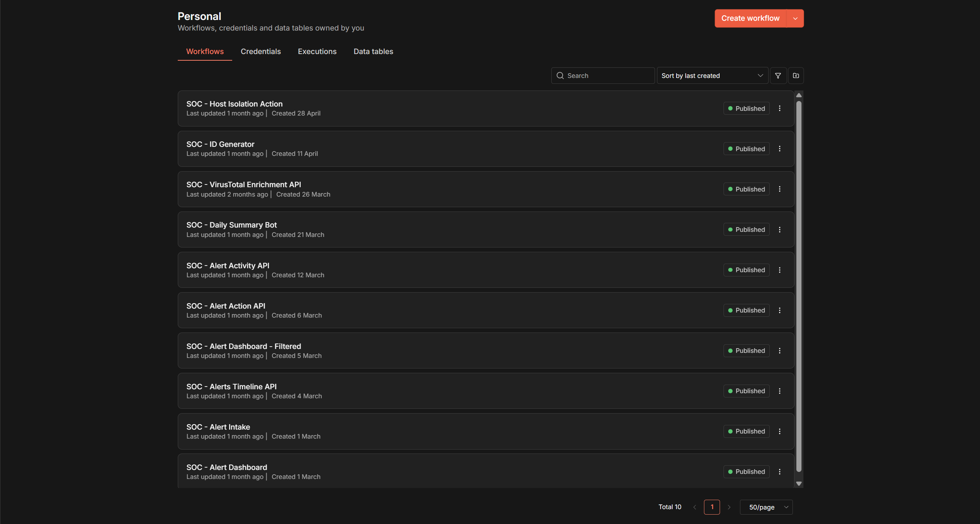Click 'Created 5 March' text
The image size is (980, 524).
(296, 356)
